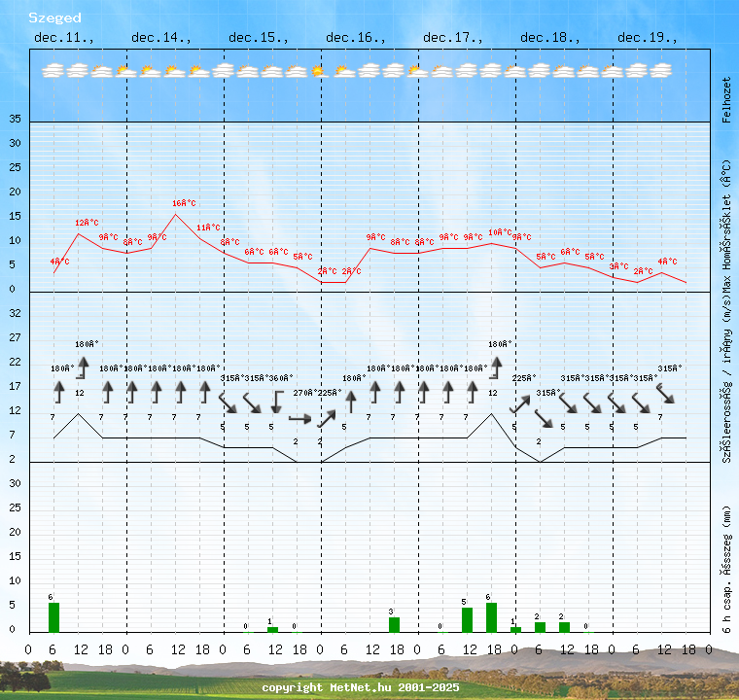Click the downward 360° wind arrow

click(276, 401)
